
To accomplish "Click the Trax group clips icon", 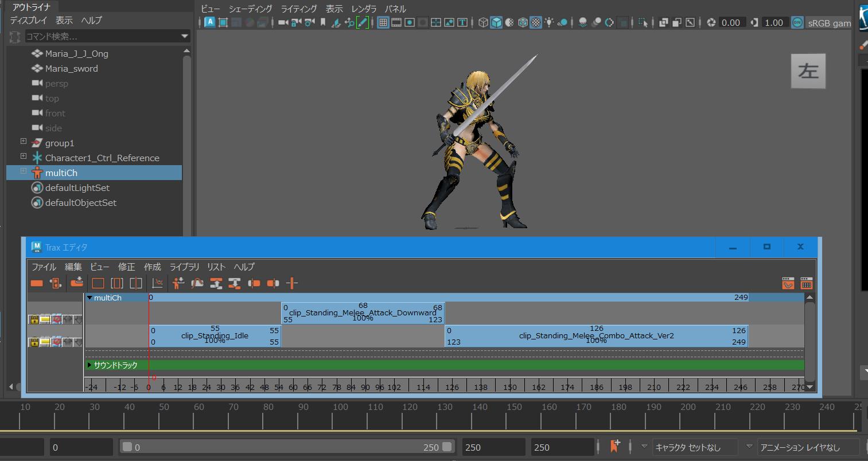I will click(x=216, y=283).
